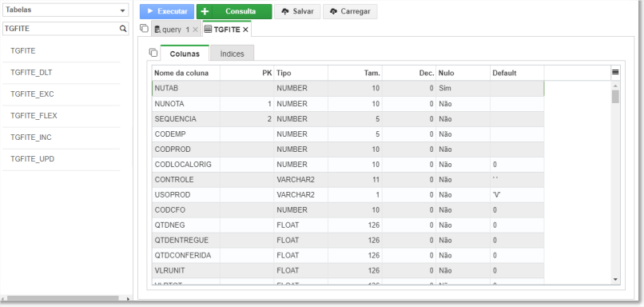Select the QTDENTREGUE row
The height and width of the screenshot is (307, 644).
click(348, 240)
